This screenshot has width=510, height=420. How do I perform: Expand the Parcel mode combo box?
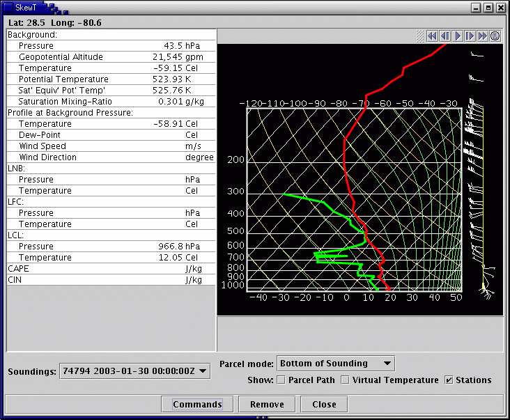(335, 363)
